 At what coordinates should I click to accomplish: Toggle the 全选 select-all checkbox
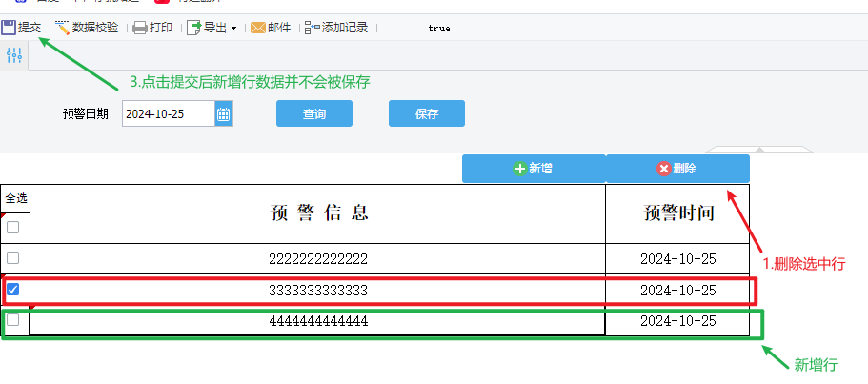tap(12, 228)
